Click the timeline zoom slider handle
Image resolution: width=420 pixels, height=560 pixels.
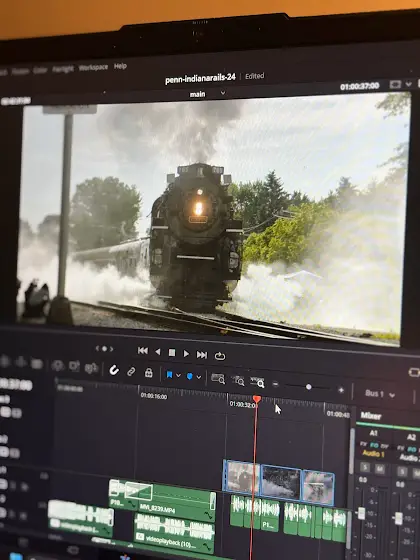(x=309, y=387)
